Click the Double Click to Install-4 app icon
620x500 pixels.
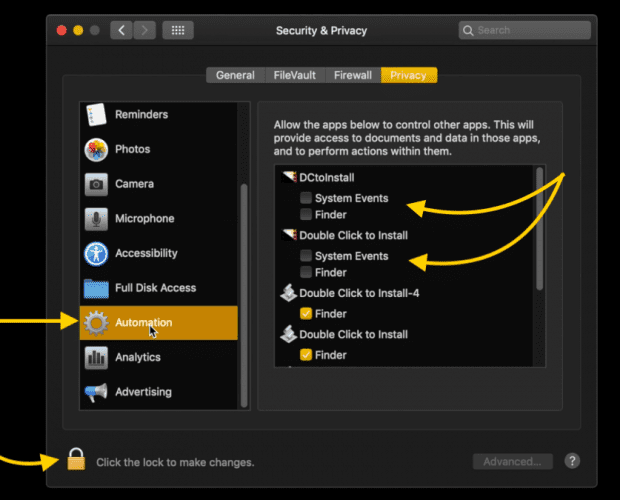(289, 293)
